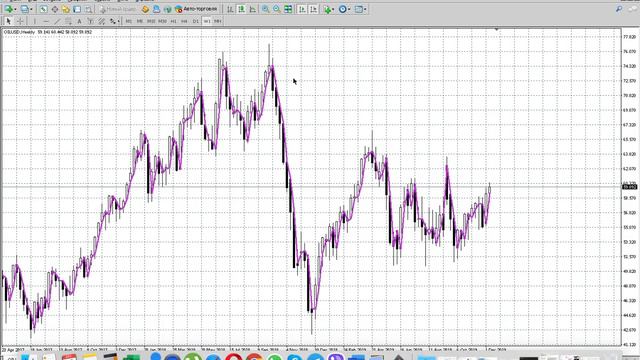The width and height of the screenshot is (640, 360).
Task: Select the cursor arrow tool
Action: 9,21
